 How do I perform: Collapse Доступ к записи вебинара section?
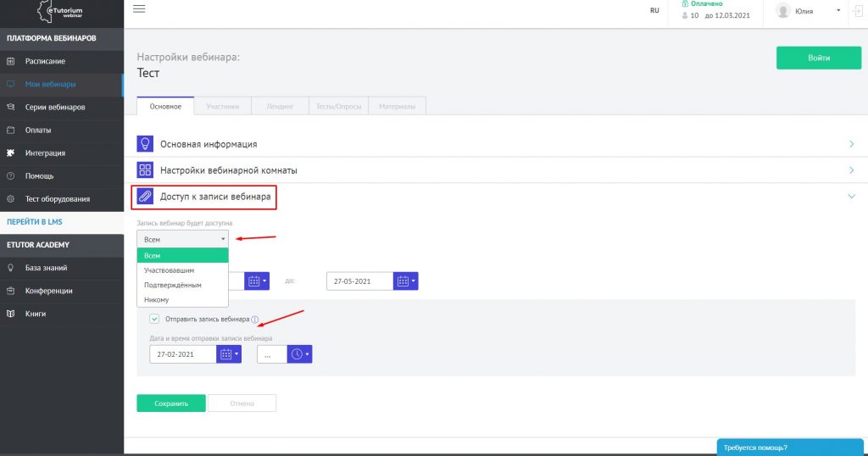click(851, 197)
